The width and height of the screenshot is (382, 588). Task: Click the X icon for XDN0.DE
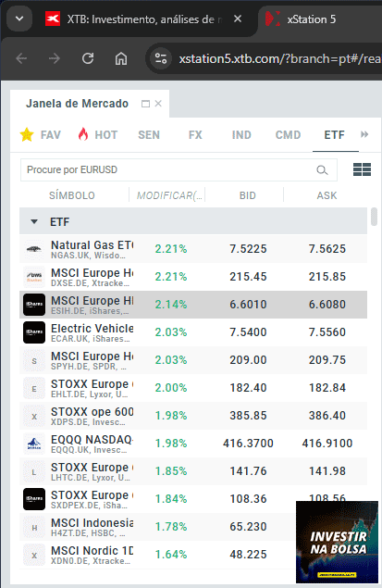coord(34,555)
